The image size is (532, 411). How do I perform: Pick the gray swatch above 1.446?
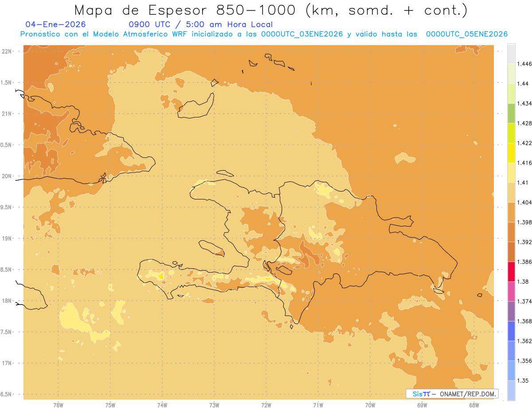pyautogui.click(x=511, y=54)
